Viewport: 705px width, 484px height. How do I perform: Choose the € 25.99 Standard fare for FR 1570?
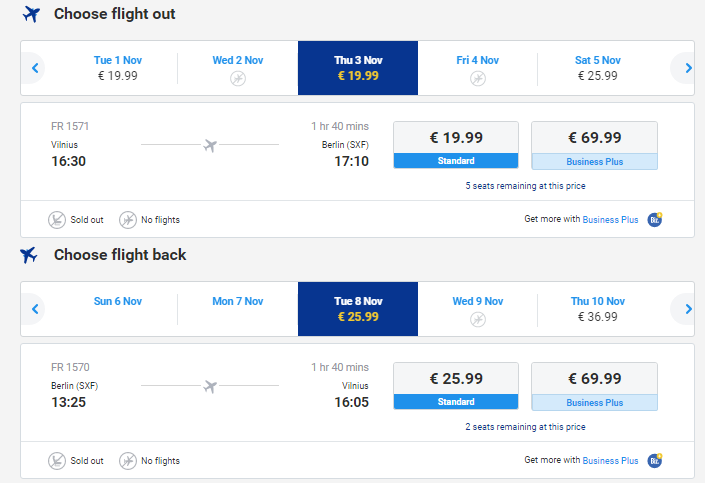click(x=456, y=386)
